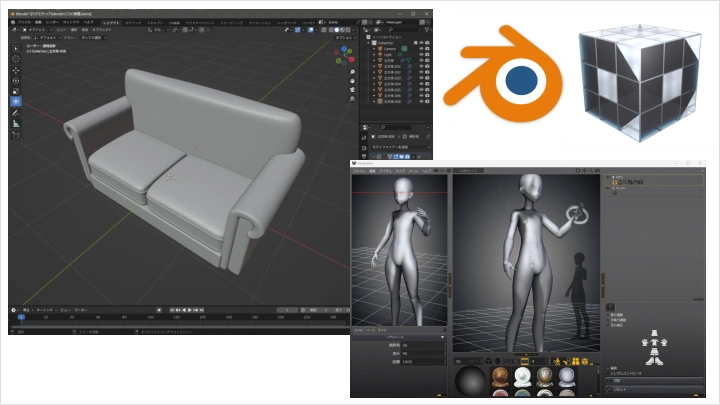Select the Rotate tool in Blender toolbar
This screenshot has width=720, height=405.
pyautogui.click(x=16, y=81)
